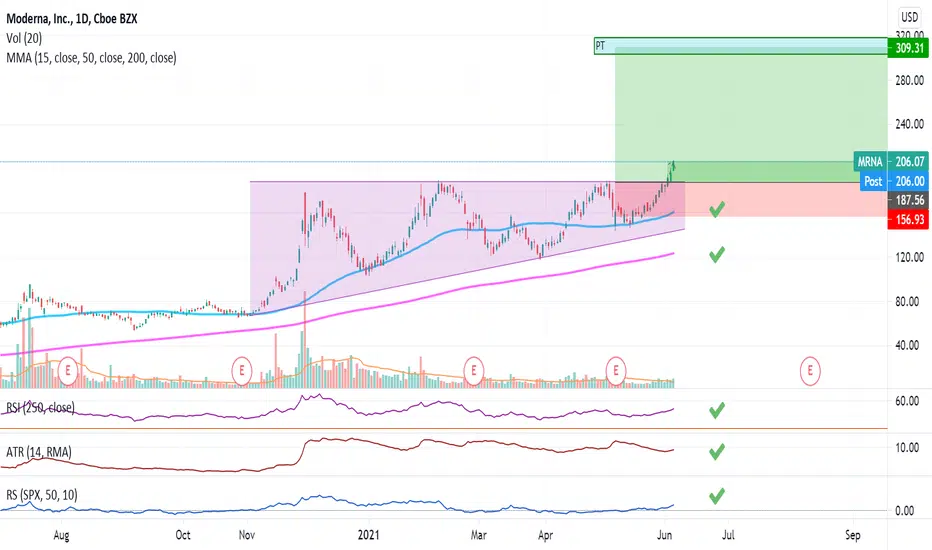932x550 pixels.
Task: Click the green 309.31 target price label
Action: [x=908, y=48]
